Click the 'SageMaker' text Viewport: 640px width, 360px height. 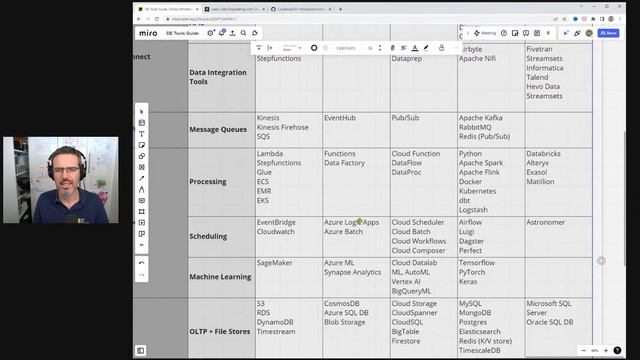coord(274,262)
